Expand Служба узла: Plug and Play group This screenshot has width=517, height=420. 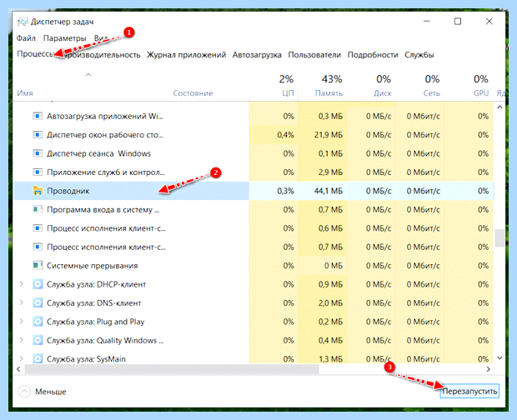[x=22, y=322]
